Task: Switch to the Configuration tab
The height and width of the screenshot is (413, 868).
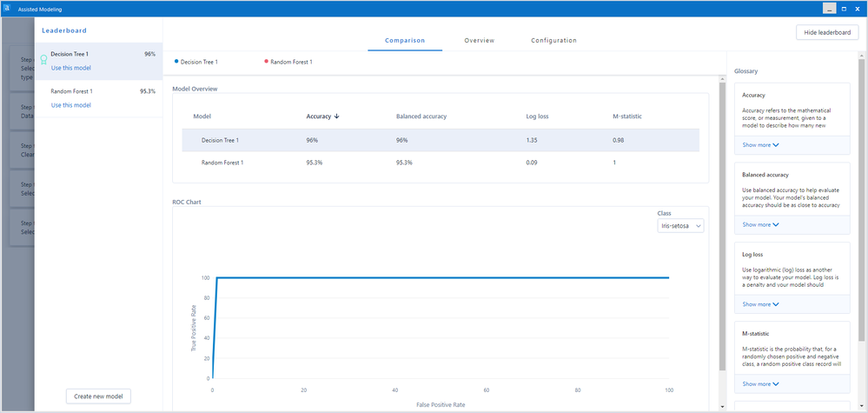Action: pos(553,40)
